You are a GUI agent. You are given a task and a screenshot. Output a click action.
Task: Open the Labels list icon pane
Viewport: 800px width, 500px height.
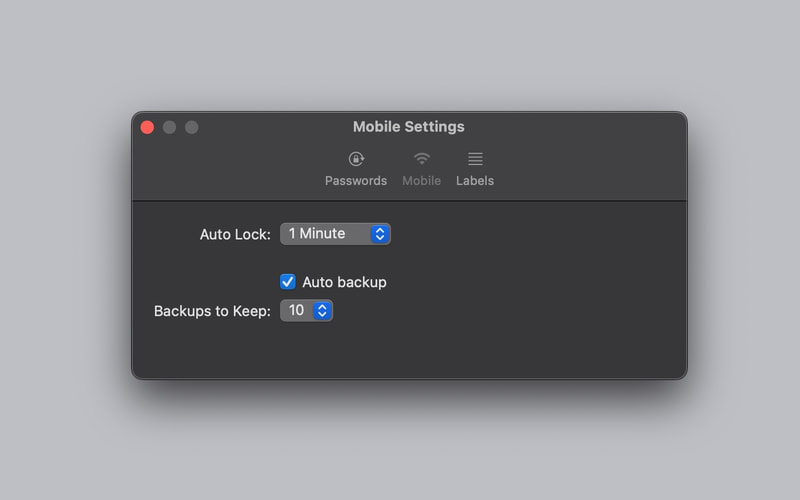click(x=475, y=159)
